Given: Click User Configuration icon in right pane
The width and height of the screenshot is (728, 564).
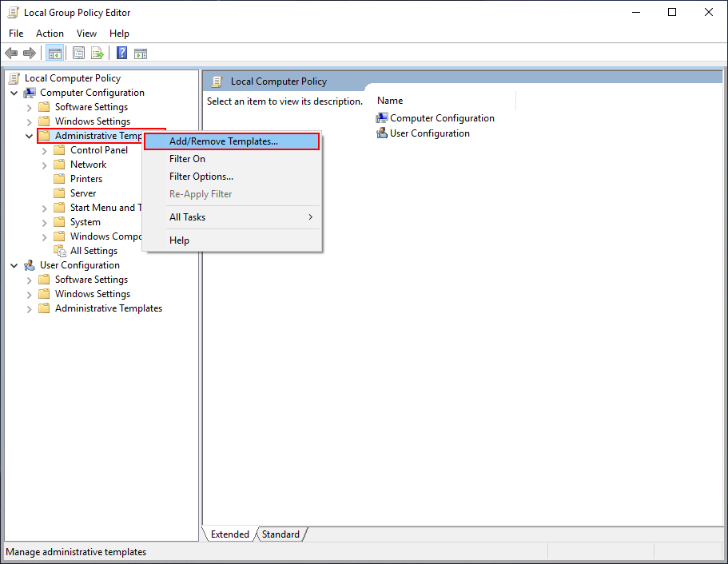Looking at the screenshot, I should click(x=382, y=133).
